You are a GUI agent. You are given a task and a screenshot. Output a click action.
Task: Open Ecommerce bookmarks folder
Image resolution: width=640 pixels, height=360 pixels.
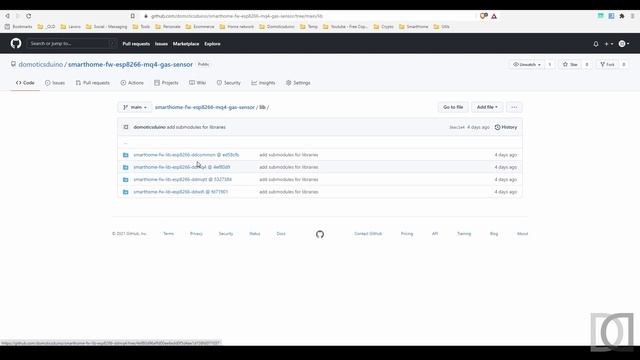point(200,27)
